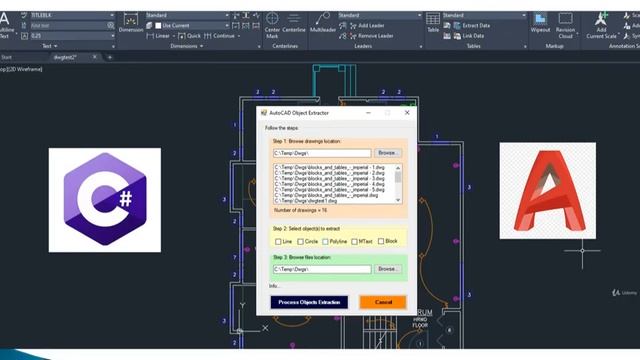Click the multileader style icon left of Add Leader
This screenshot has width=640, height=360.
(x=343, y=26)
